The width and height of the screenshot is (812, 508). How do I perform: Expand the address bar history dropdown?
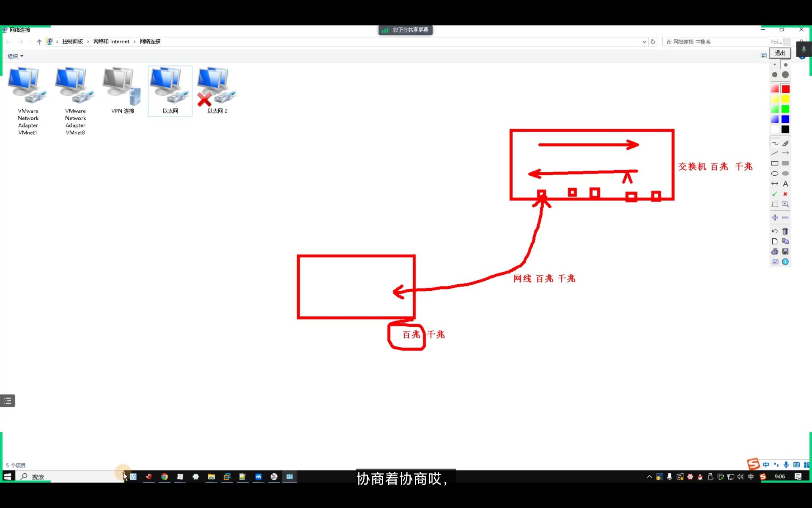click(x=644, y=42)
